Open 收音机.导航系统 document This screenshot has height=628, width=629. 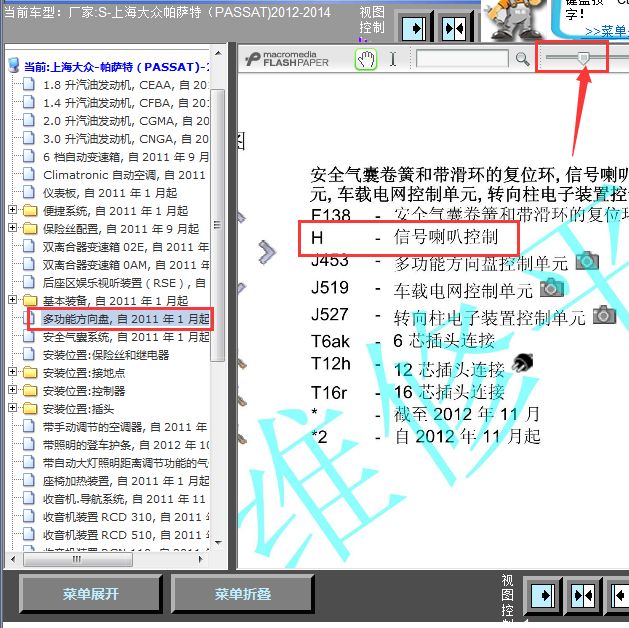124,499
